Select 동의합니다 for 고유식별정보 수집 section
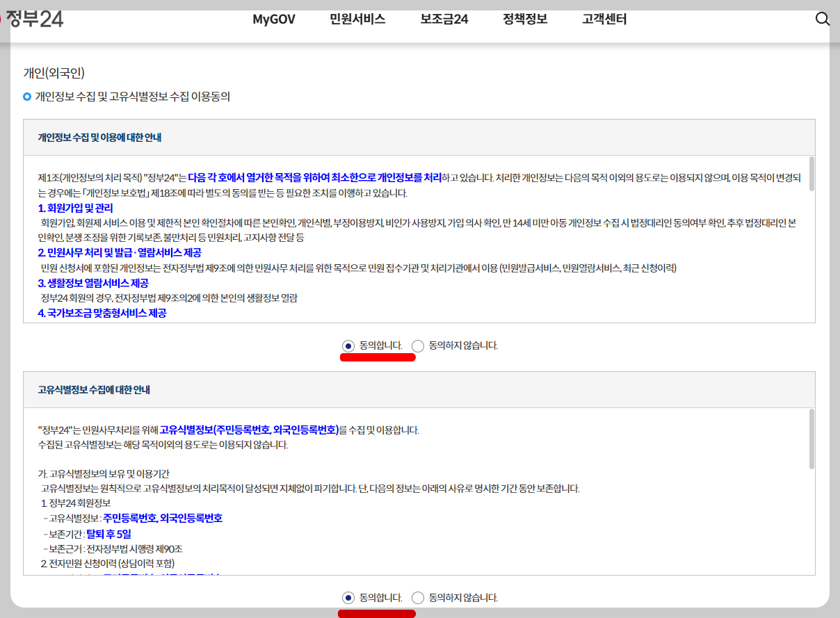 click(x=348, y=598)
